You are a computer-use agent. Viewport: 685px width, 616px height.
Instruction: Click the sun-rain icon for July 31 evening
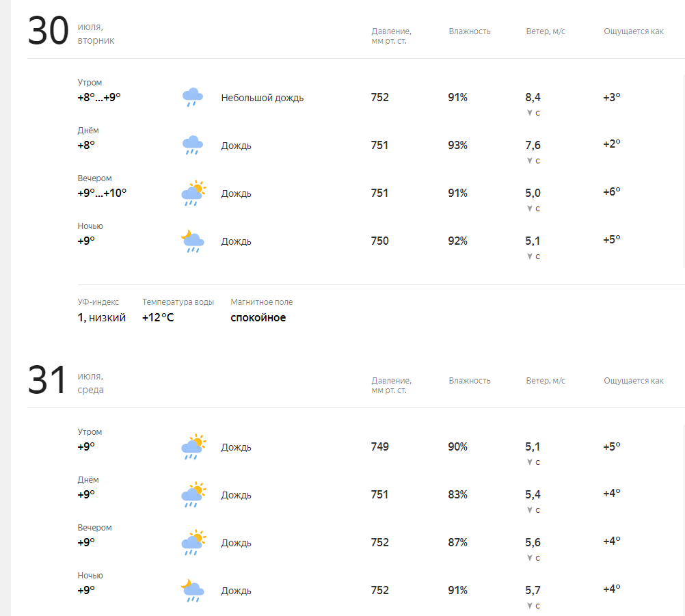[193, 542]
